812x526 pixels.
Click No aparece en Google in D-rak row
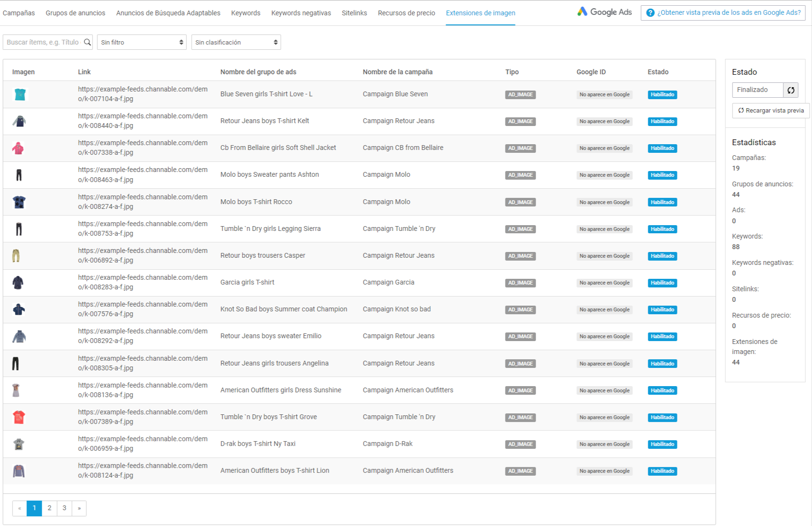[605, 445]
